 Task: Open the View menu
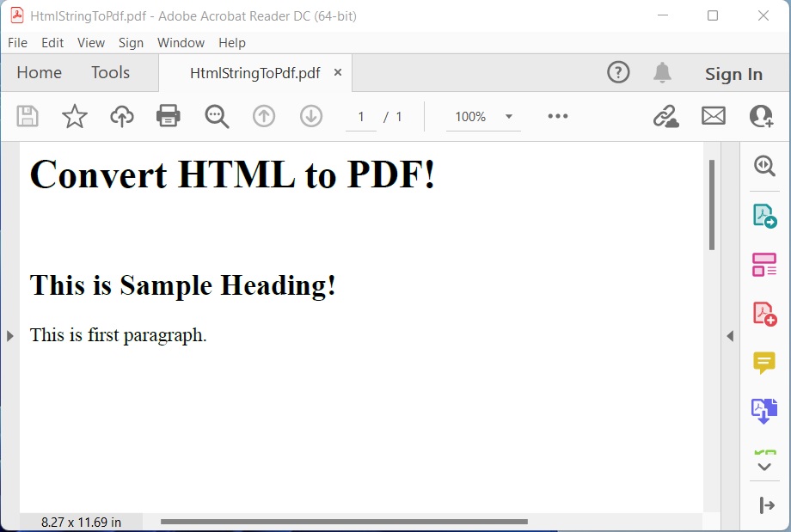90,42
